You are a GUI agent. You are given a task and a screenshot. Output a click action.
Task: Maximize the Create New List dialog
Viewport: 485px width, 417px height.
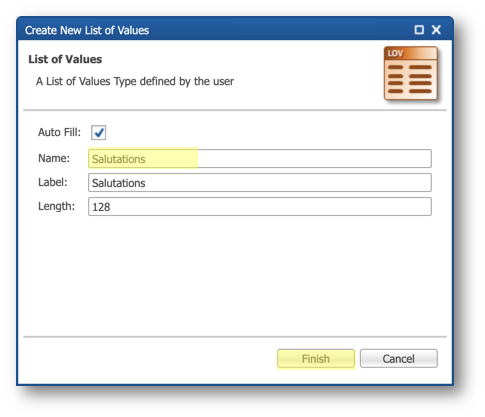point(419,30)
